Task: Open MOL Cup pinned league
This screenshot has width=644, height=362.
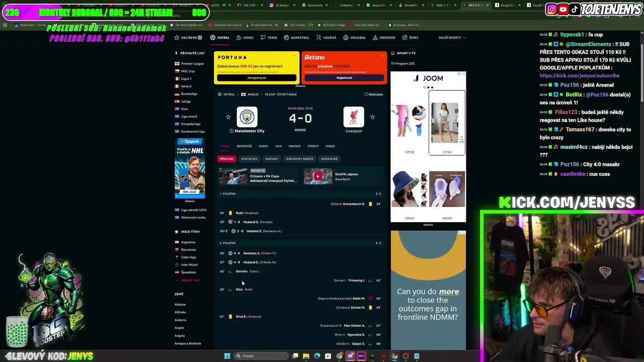Action: (188, 71)
